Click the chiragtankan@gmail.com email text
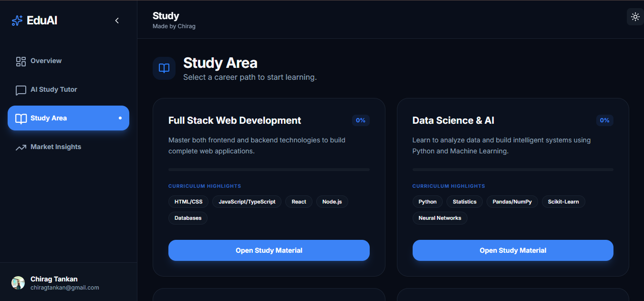Screen dimensions: 644x301 (x=65, y=288)
